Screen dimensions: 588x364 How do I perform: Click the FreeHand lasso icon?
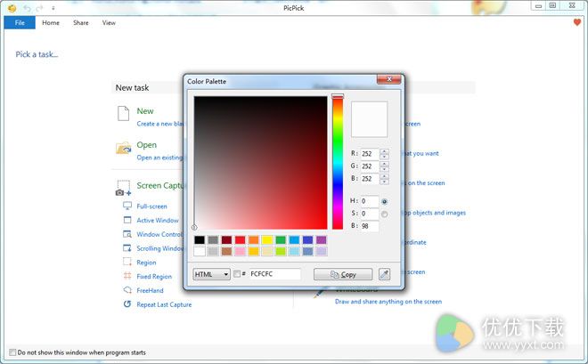[127, 290]
